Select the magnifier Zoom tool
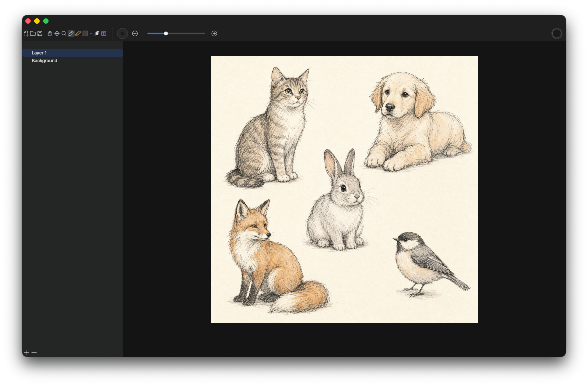The height and width of the screenshot is (386, 588). 64,33
